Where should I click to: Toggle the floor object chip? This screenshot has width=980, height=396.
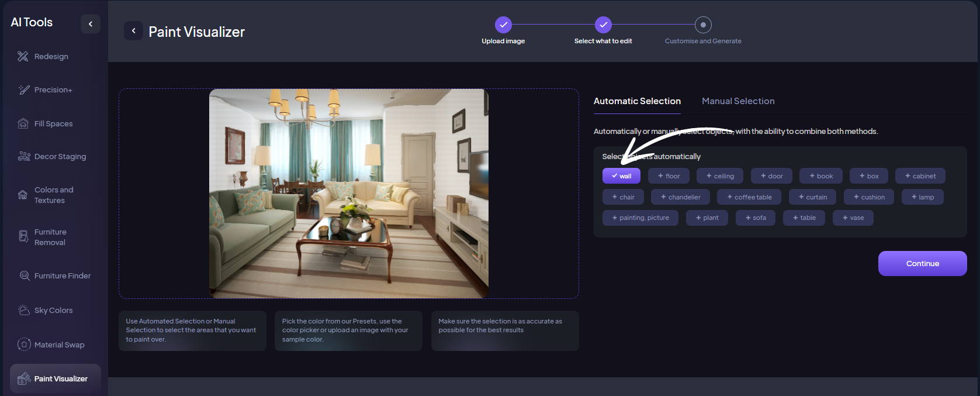669,176
